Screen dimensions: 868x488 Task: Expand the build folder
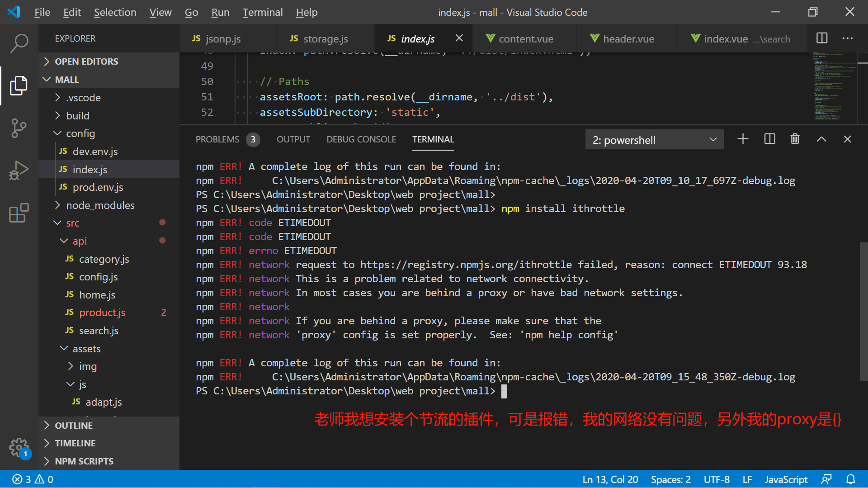(109, 116)
